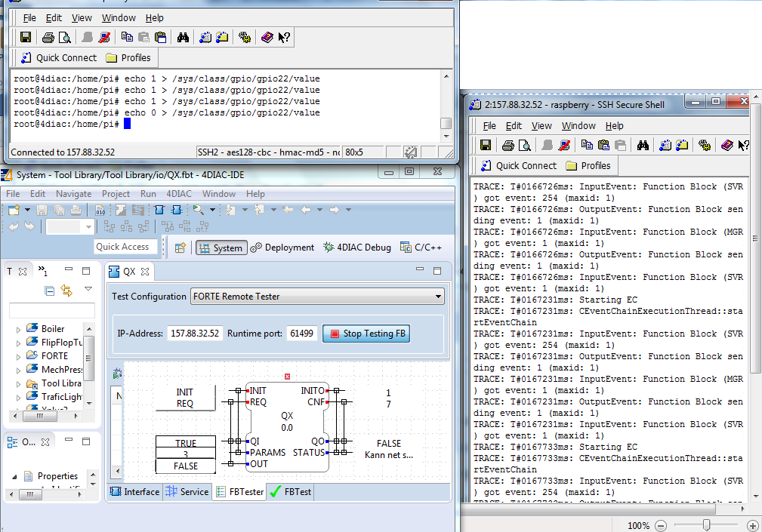The width and height of the screenshot is (762, 532).
Task: Collapse the Properties tree node
Action: (15, 477)
